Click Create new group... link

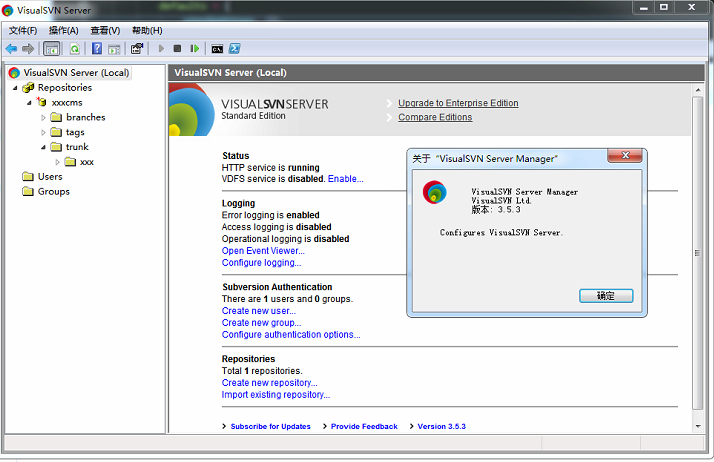tap(261, 323)
